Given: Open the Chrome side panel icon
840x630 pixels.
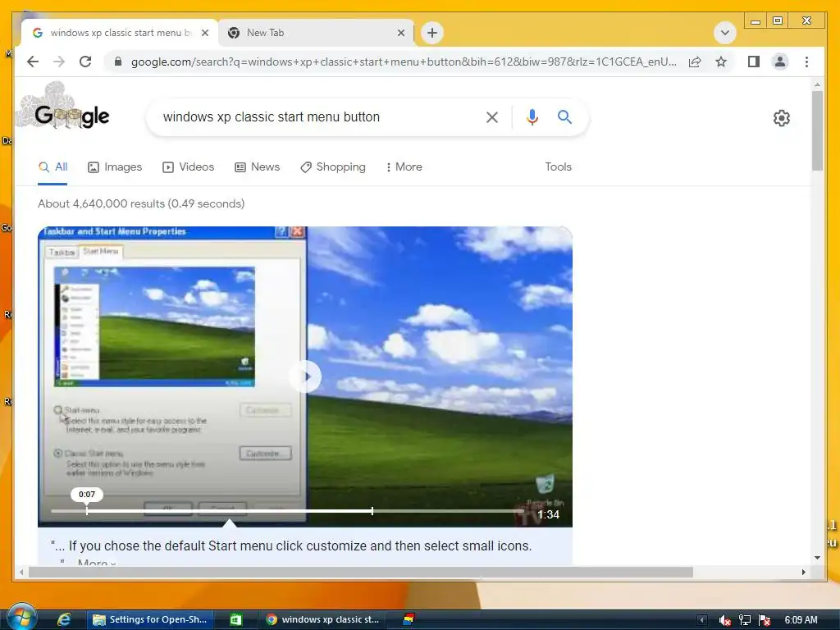Looking at the screenshot, I should [754, 62].
